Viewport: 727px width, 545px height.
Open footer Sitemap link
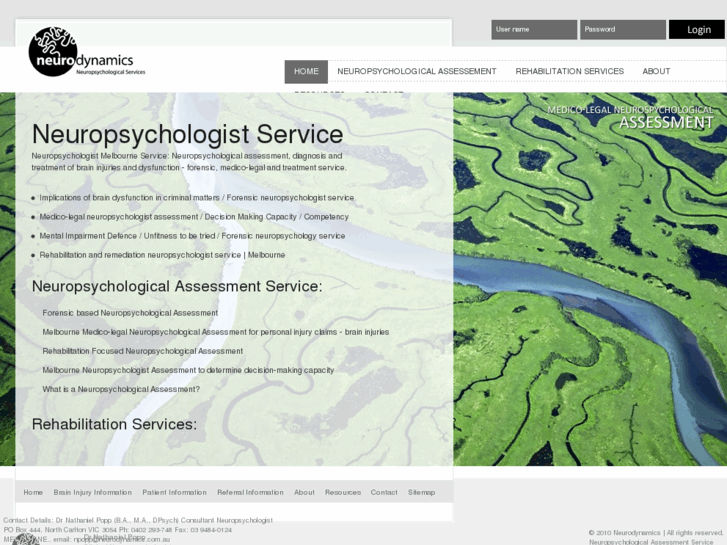(x=421, y=493)
